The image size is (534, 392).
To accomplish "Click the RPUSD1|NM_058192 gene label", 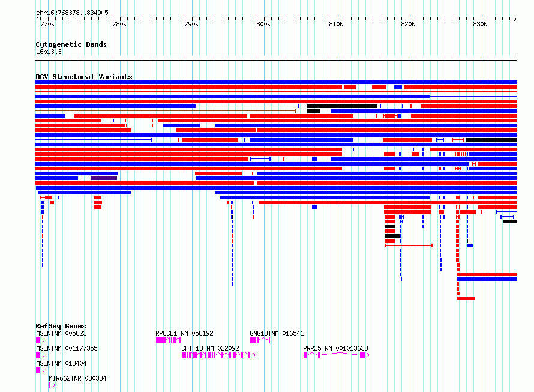I will (184, 333).
